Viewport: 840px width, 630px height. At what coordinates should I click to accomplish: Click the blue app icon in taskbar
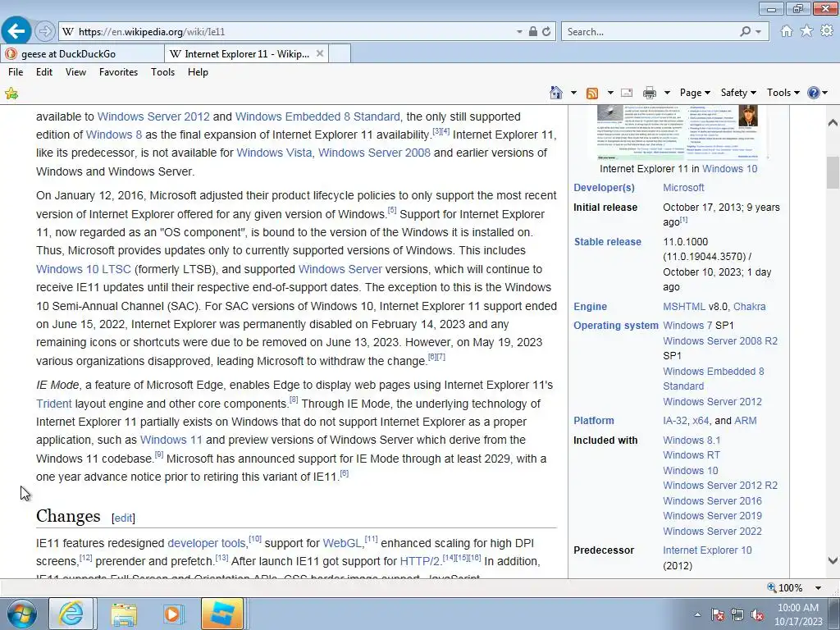pos(222,614)
